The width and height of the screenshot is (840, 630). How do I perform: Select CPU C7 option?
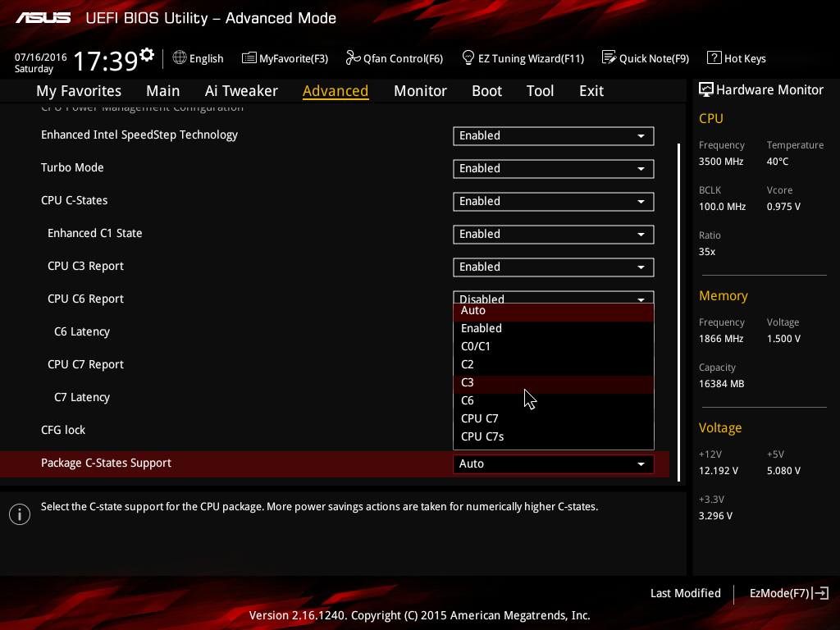(x=554, y=419)
